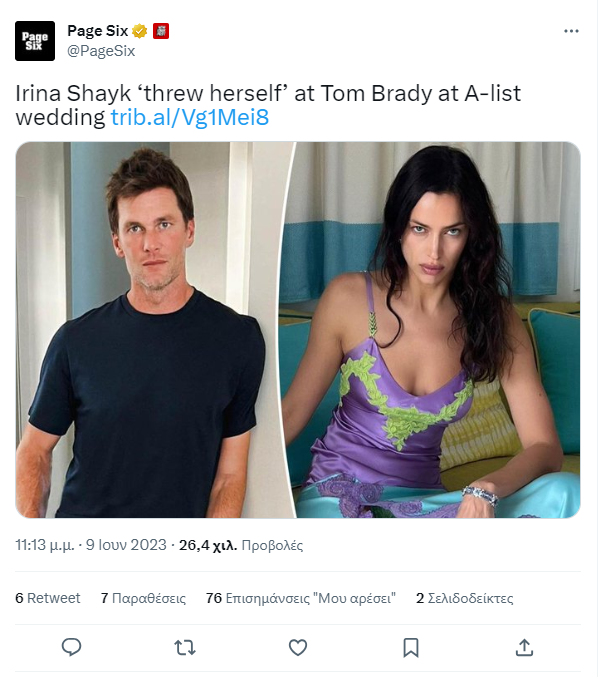View the 7 Παραθέσεις quotes
The width and height of the screenshot is (608, 677).
tap(143, 598)
